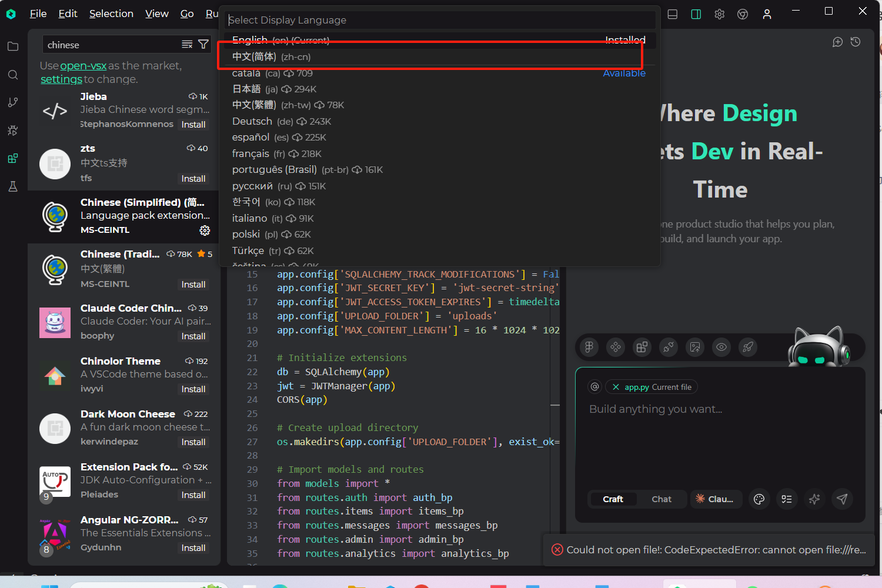The height and width of the screenshot is (588, 882).
Task: Select the Testing beaker icon in sidebar
Action: (x=13, y=186)
